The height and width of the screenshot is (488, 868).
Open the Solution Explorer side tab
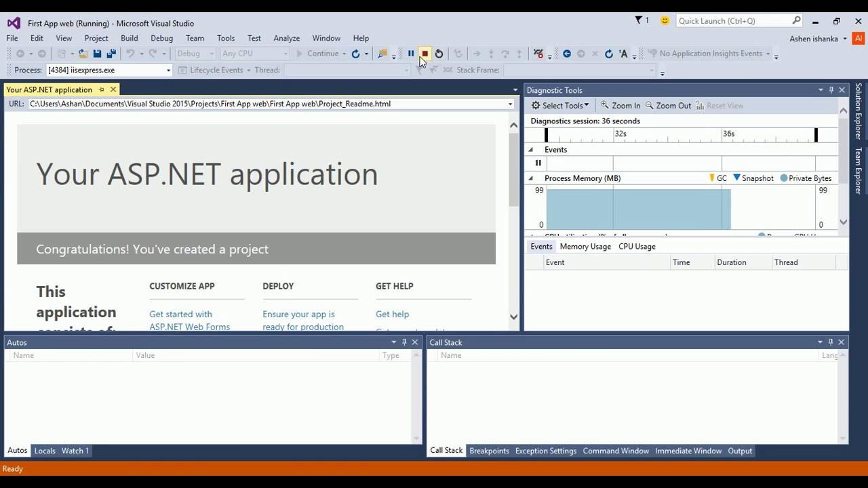[x=859, y=111]
